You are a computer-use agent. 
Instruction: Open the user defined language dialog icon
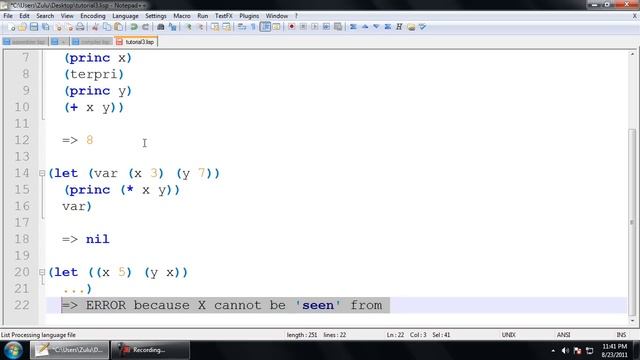point(276,27)
